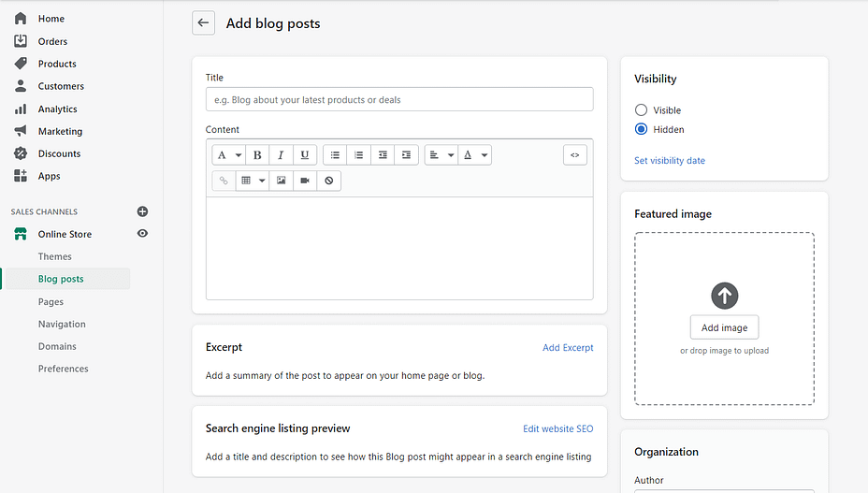This screenshot has width=868, height=493.
Task: Open the Marketing page label
Action: coord(61,131)
